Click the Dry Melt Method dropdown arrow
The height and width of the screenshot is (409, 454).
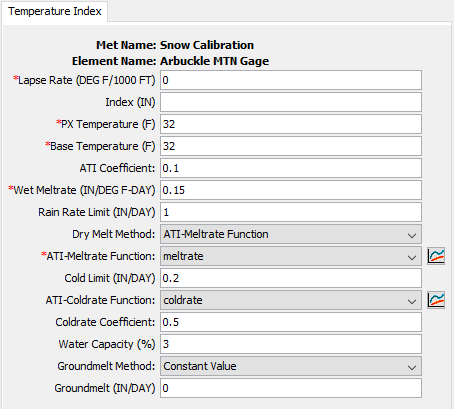[x=412, y=235]
